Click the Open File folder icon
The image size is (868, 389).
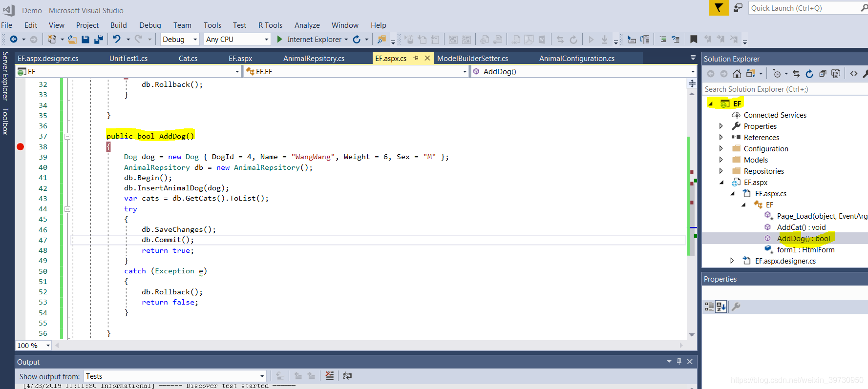click(x=72, y=39)
